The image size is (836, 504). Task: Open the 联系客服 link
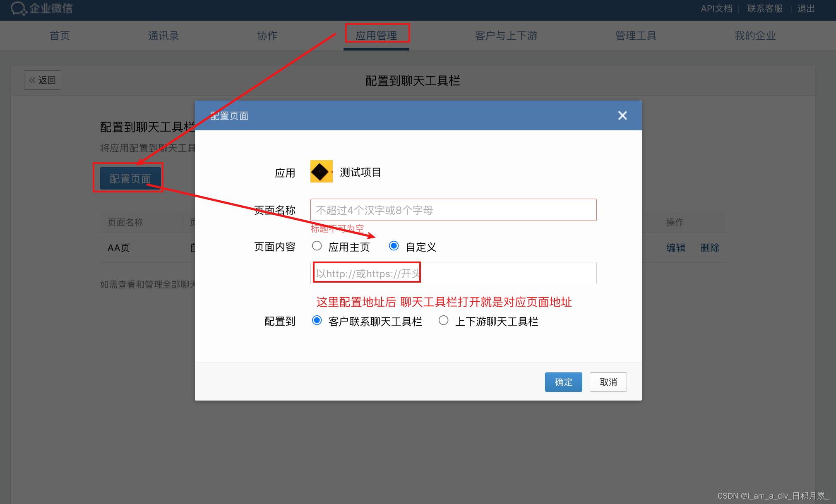tap(765, 9)
